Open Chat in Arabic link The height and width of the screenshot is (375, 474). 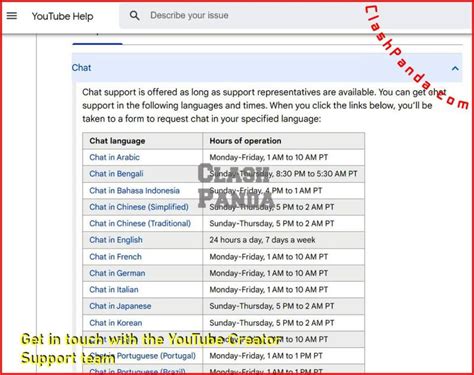pos(114,157)
